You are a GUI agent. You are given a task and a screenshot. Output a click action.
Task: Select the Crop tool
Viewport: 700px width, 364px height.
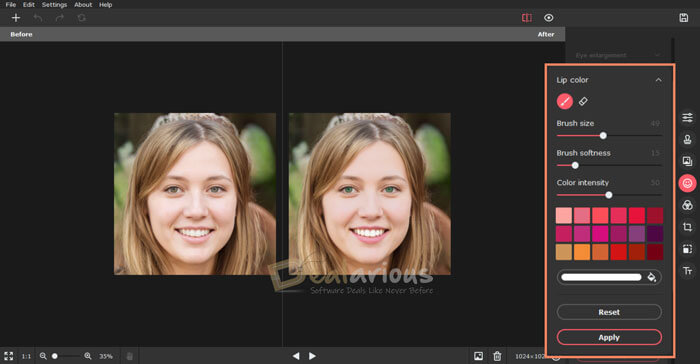pyautogui.click(x=688, y=227)
